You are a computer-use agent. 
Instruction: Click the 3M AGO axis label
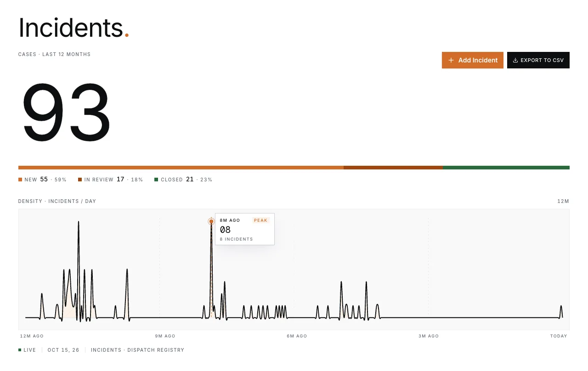[429, 336]
